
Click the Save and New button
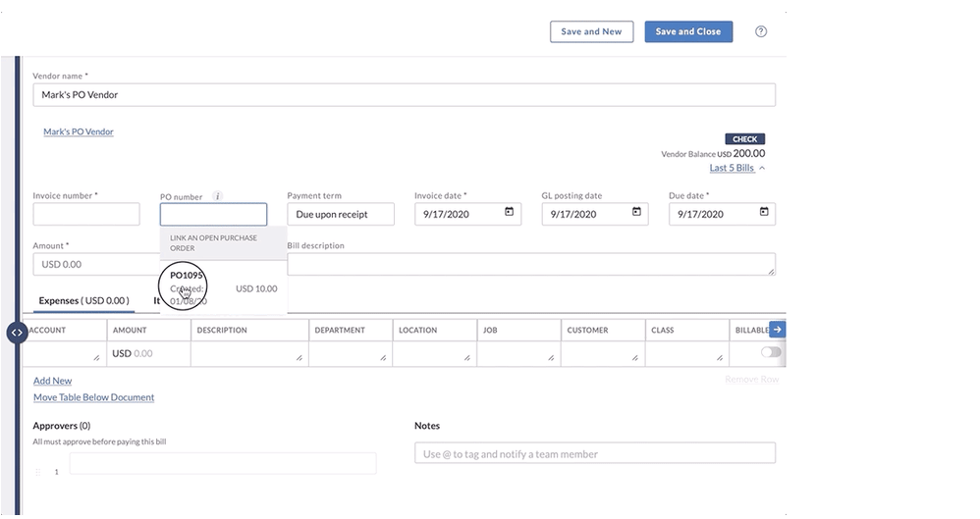pyautogui.click(x=591, y=31)
